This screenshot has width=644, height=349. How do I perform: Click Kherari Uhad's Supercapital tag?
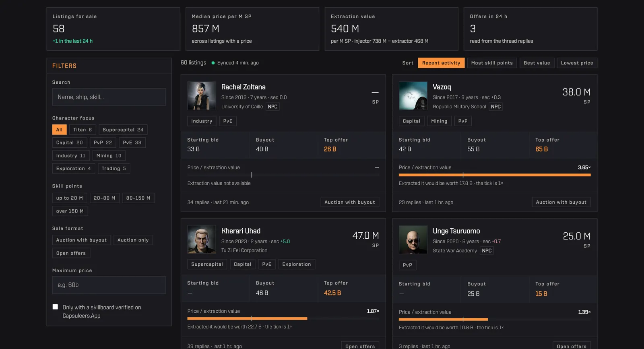(207, 264)
